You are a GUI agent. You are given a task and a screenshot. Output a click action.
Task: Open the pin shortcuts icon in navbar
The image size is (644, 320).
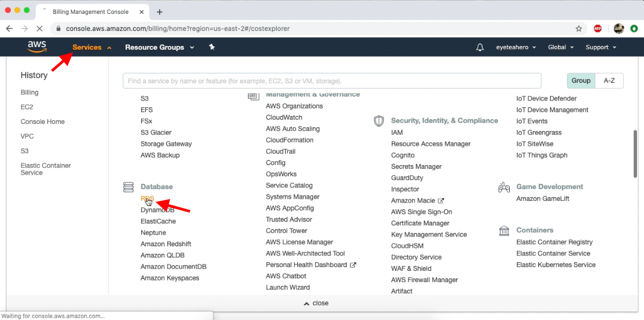[212, 47]
